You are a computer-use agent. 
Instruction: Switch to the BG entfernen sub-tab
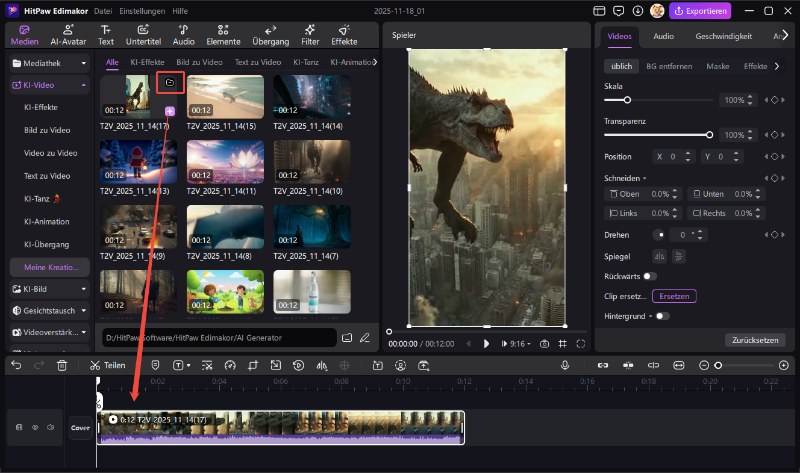[x=669, y=66]
